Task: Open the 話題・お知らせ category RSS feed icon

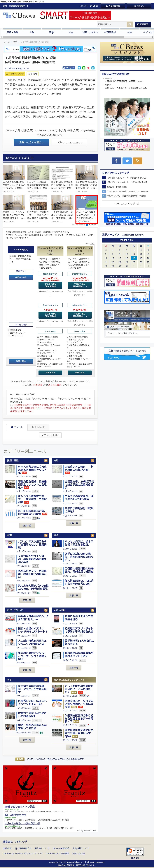Action: [x=46, y=610]
